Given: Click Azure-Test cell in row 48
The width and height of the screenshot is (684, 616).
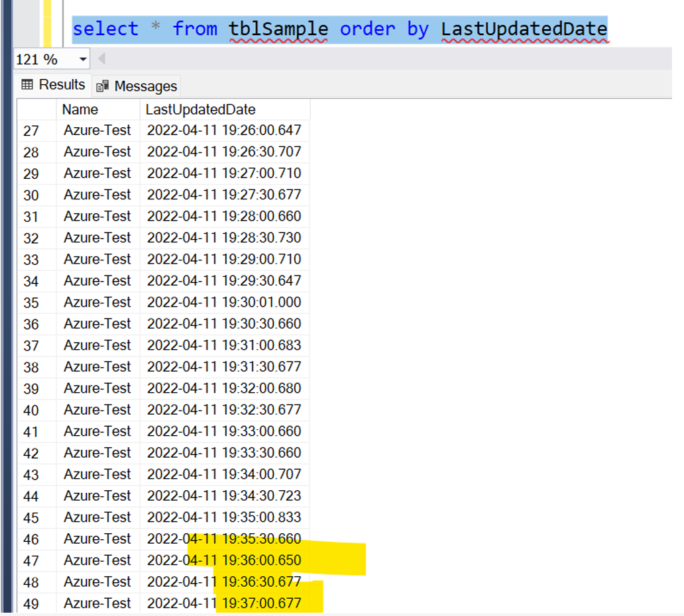Looking at the screenshot, I should click(98, 582).
